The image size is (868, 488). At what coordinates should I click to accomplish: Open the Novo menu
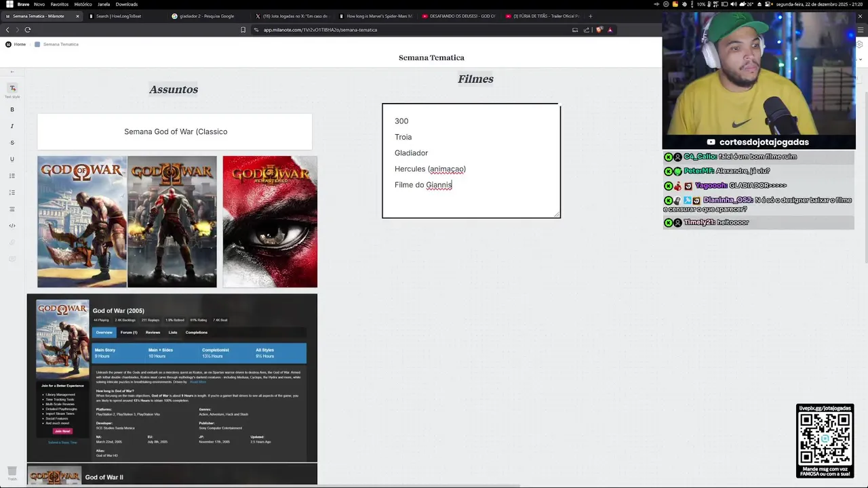click(39, 4)
